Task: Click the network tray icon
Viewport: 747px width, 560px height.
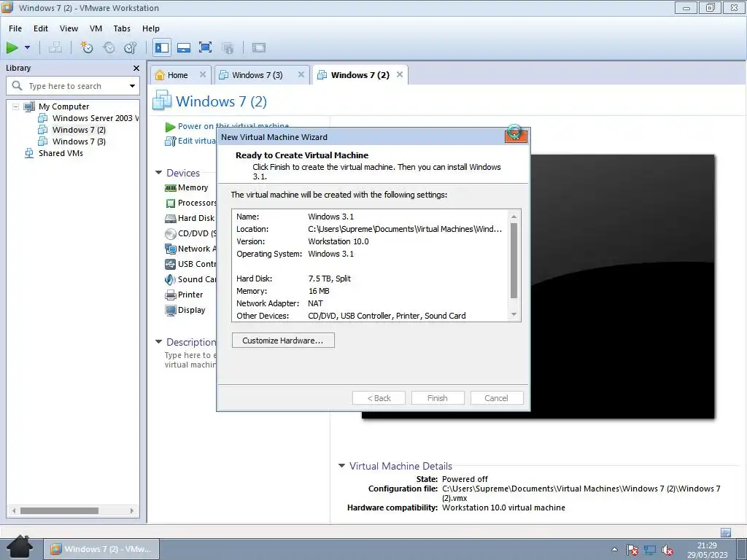Action: 650,550
